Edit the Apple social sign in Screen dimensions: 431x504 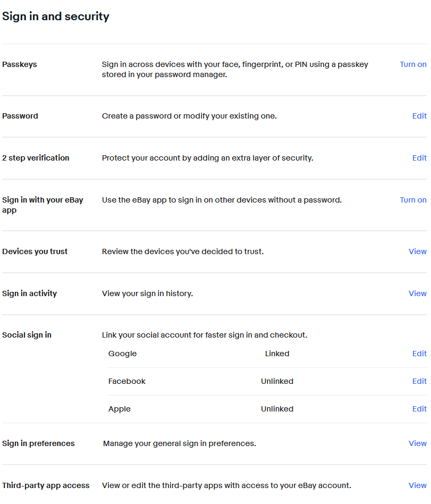pyautogui.click(x=419, y=409)
